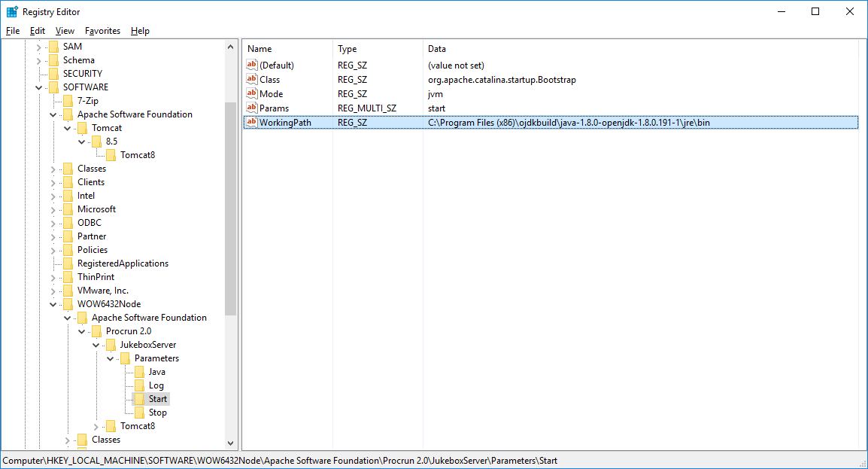
Task: Select the string icon next to Params
Action: pos(252,108)
